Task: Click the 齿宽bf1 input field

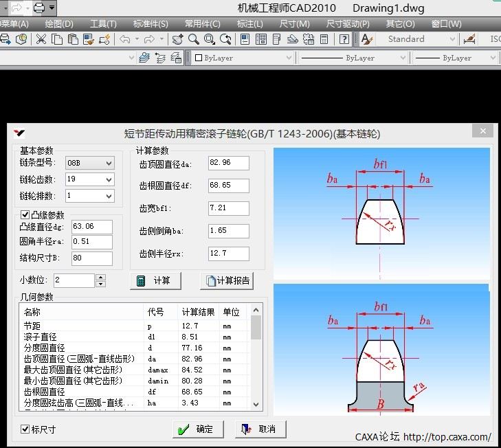Action: click(x=228, y=208)
